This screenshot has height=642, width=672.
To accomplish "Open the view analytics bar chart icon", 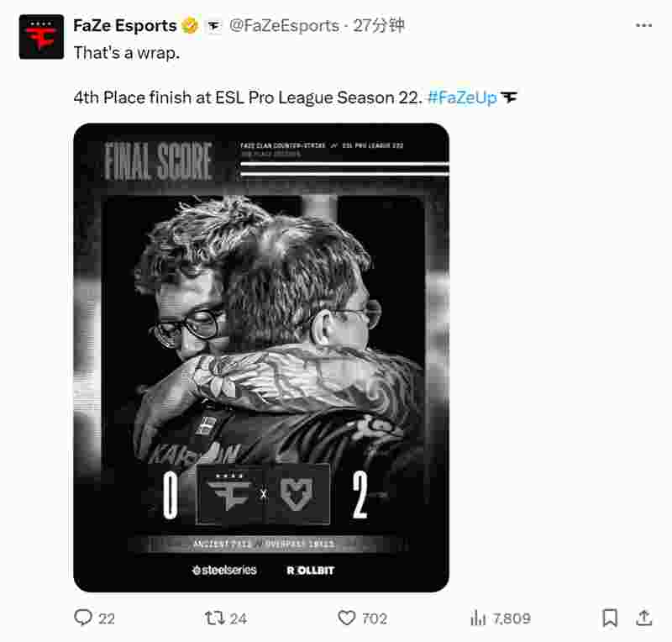I will 478,618.
